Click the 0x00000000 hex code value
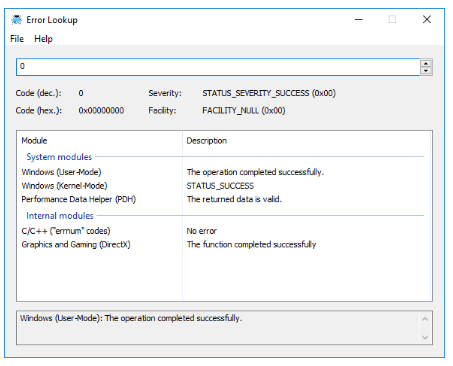The width and height of the screenshot is (453, 366). 101,111
